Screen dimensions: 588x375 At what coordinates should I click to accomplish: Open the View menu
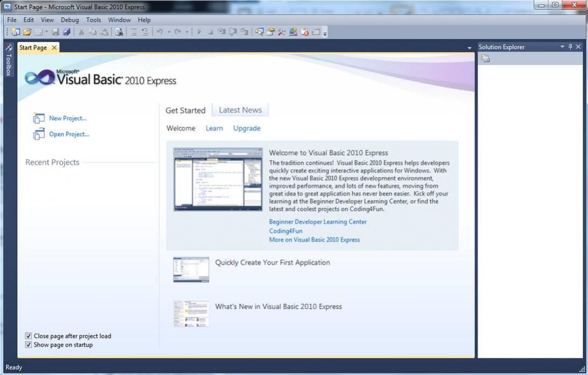(47, 20)
